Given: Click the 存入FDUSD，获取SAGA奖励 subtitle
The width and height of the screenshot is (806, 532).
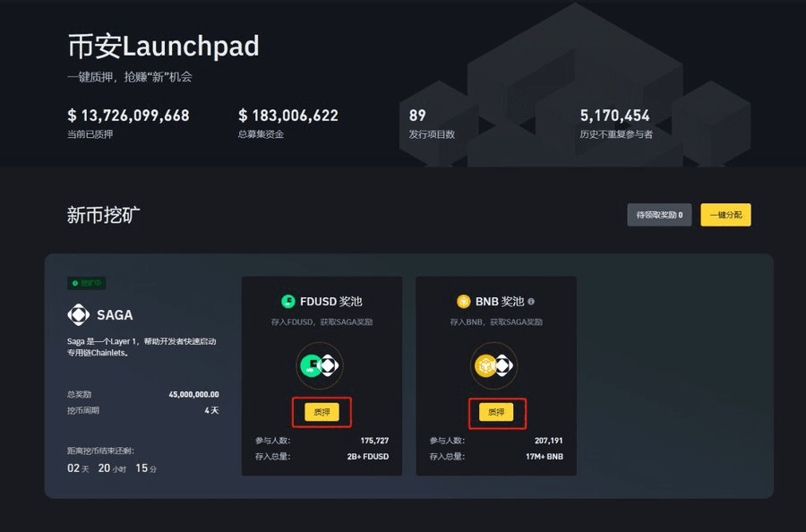Looking at the screenshot, I should [x=322, y=322].
